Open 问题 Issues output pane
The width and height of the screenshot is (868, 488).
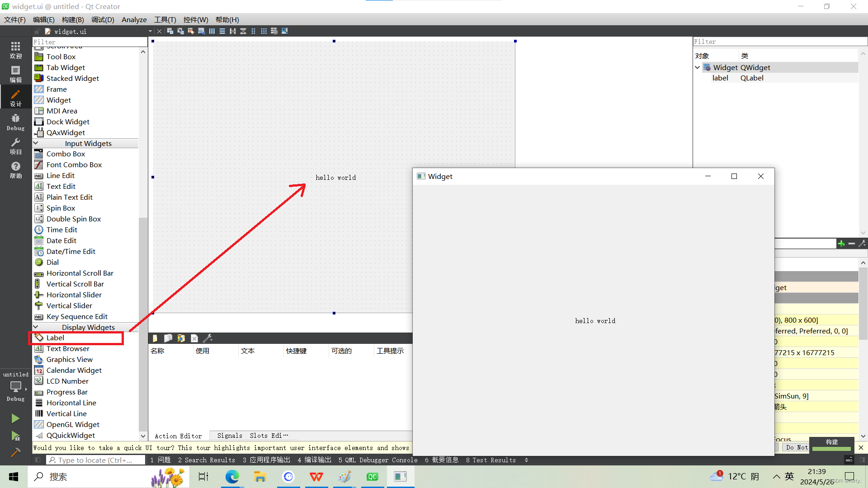click(x=160, y=460)
